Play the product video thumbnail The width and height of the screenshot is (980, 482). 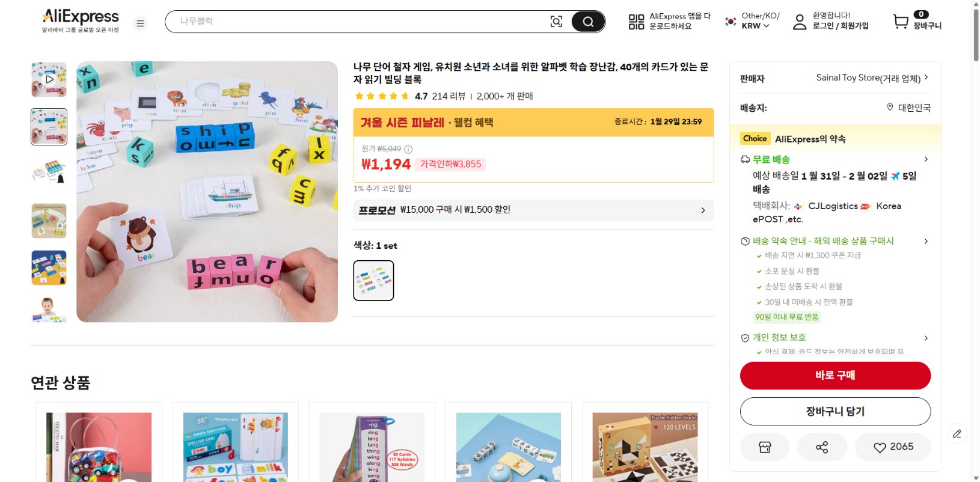[x=49, y=79]
